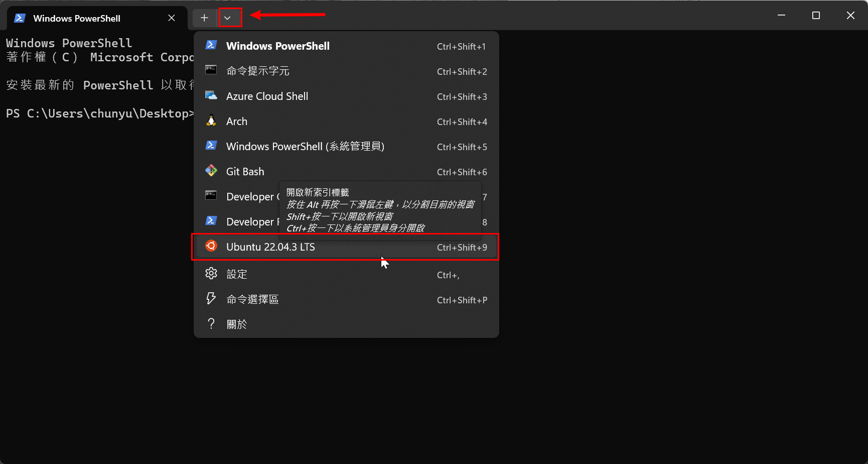868x464 pixels.
Task: Open 命令提示字元 via its icon
Action: [211, 70]
